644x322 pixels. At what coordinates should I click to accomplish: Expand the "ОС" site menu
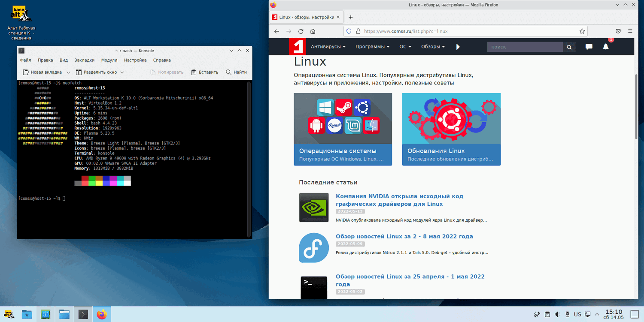[405, 47]
